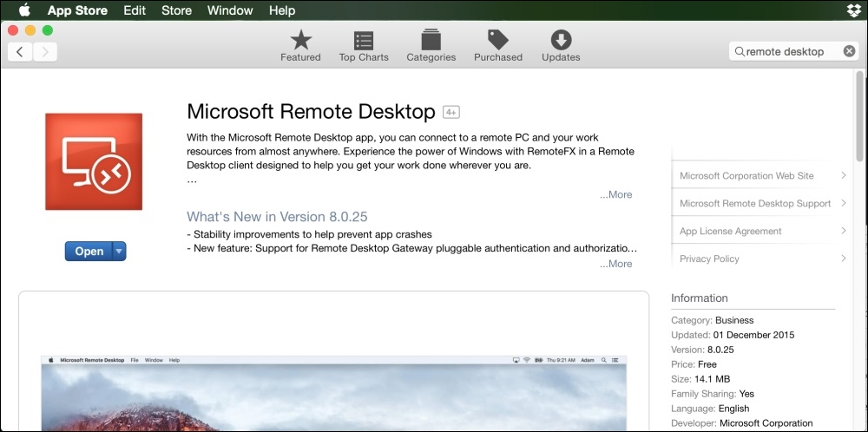Click the Updated: 01 December 2015 text
Viewport: 868px width, 432px height.
point(733,335)
